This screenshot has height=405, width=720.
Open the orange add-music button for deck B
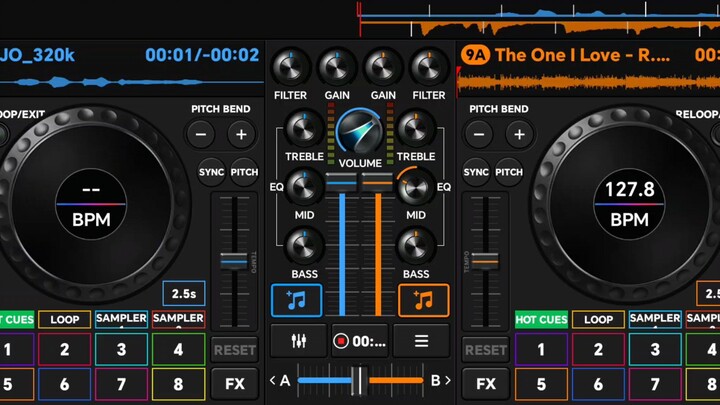pos(423,300)
